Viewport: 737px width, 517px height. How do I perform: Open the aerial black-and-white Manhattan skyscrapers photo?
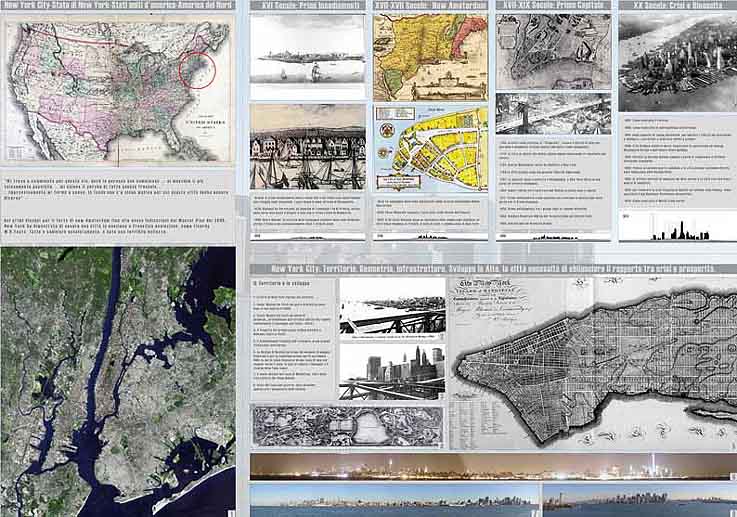(x=678, y=63)
